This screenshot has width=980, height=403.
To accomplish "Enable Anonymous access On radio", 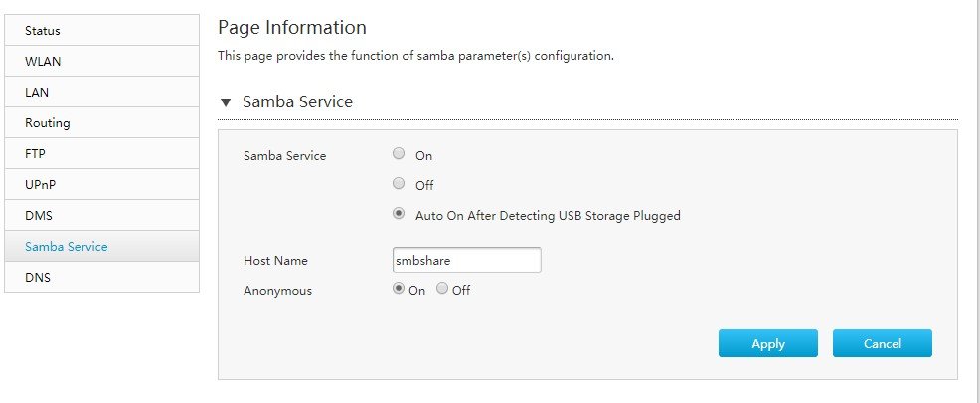I will pyautogui.click(x=399, y=289).
